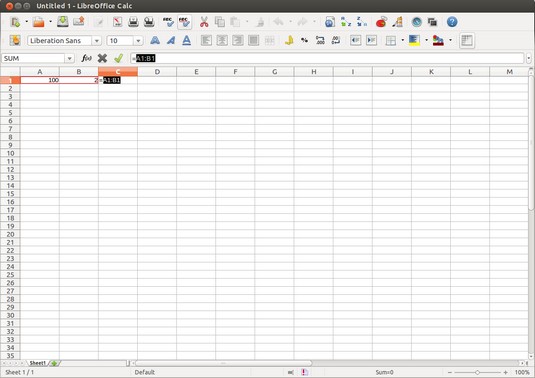Decrease indent icon

coord(356,41)
